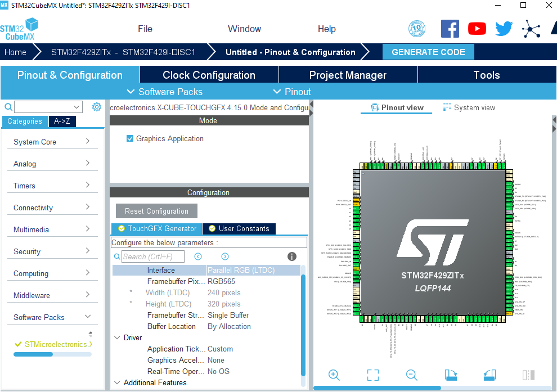Screen dimensions: 557x392
Task: Select the Real-Time Operating System No OS row
Action: [206, 371]
